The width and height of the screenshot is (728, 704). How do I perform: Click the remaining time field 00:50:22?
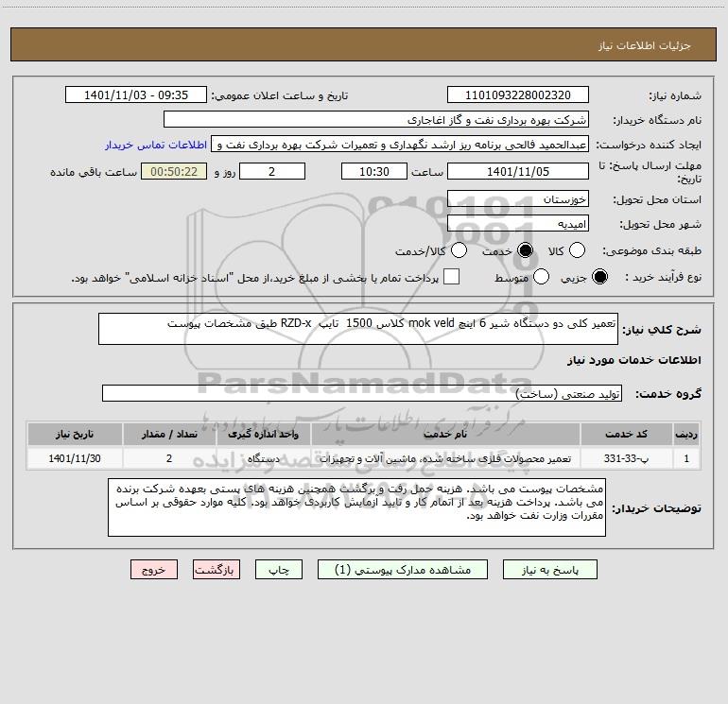point(174,171)
